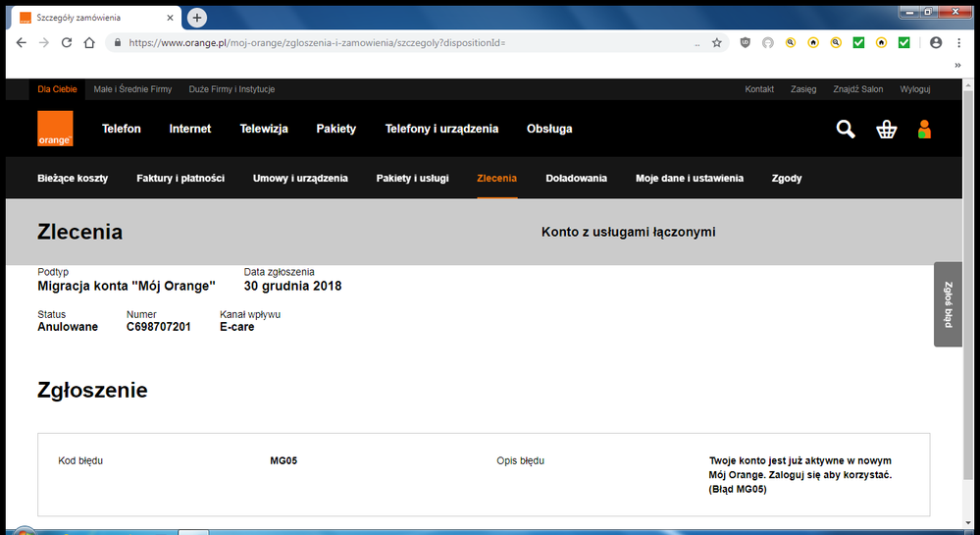Click the error code MG05 value
The image size is (980, 535).
pyautogui.click(x=284, y=460)
